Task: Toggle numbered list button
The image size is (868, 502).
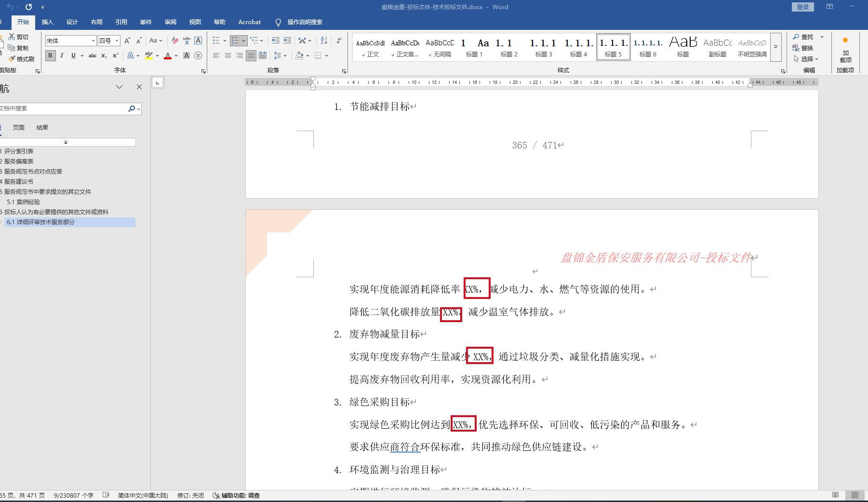Action: (235, 41)
